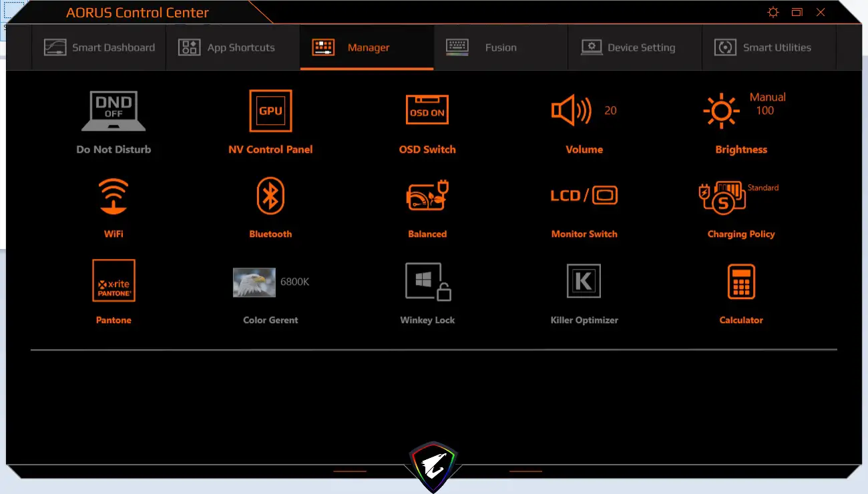The height and width of the screenshot is (494, 868).
Task: Click the NV Control Panel label
Action: coord(270,150)
